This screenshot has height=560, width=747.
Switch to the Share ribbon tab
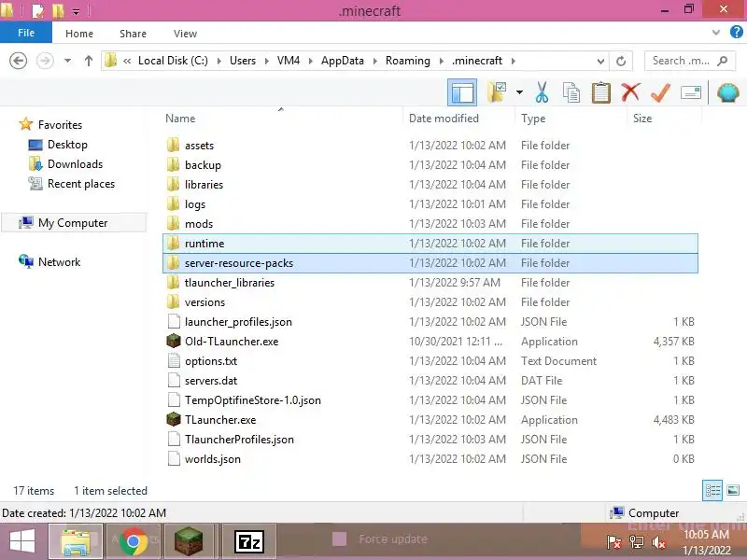(x=133, y=34)
